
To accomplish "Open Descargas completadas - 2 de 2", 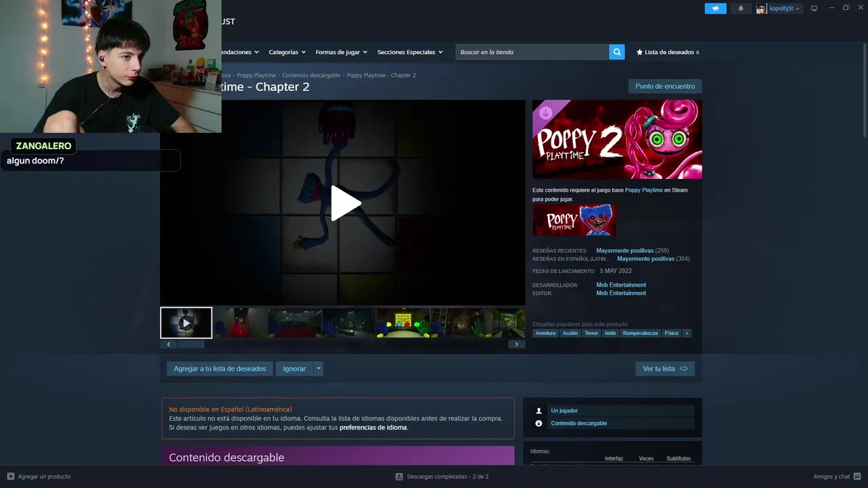I will pos(448,476).
